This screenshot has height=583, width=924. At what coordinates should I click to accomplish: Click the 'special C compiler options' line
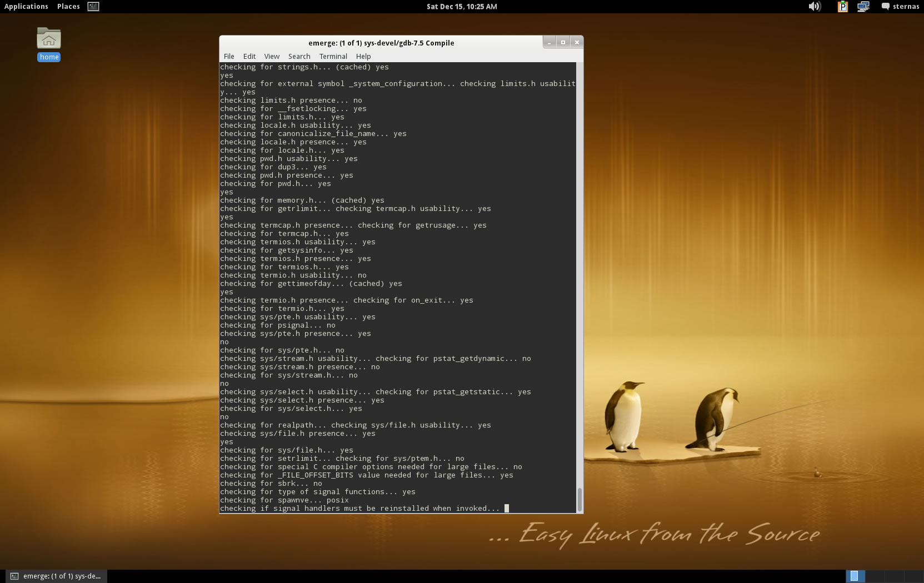(371, 466)
